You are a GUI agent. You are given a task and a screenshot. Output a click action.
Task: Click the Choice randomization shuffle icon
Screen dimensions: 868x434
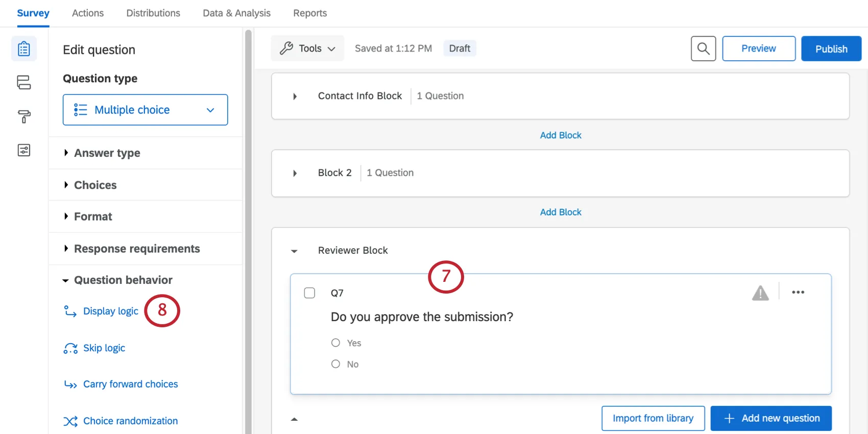coord(70,421)
